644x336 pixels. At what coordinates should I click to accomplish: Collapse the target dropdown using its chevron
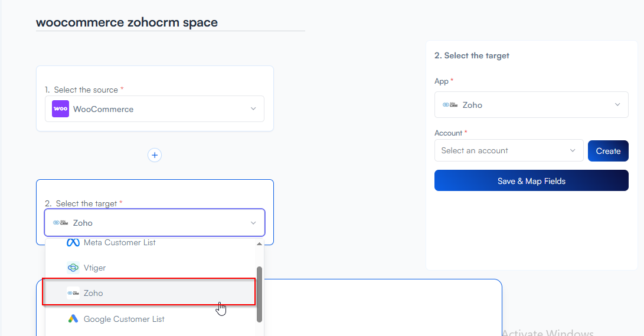pos(253,223)
